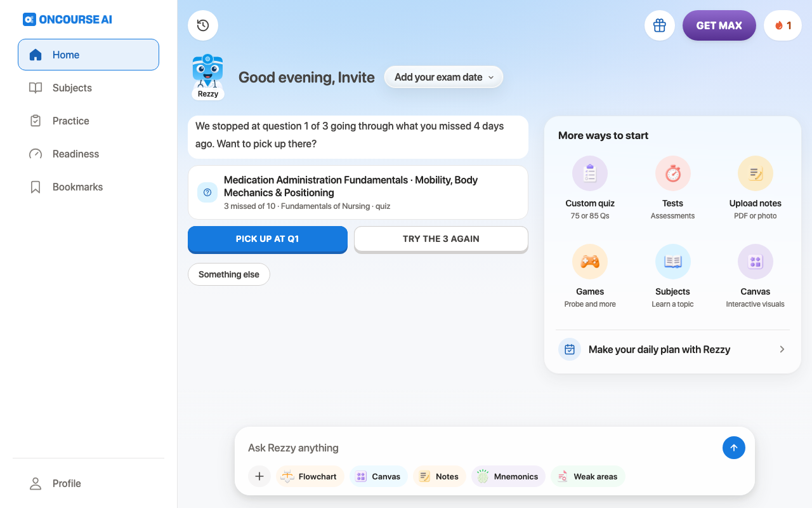Click the 'More ways to start' heading
Image resolution: width=812 pixels, height=508 pixels.
point(603,135)
